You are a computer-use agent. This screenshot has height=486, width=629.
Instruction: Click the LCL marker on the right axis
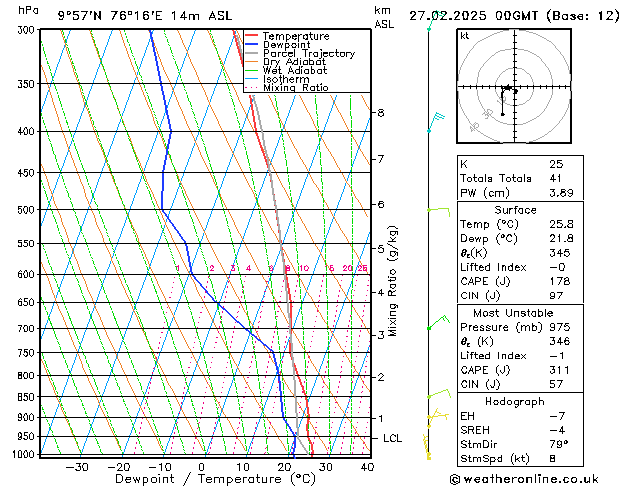(x=393, y=438)
